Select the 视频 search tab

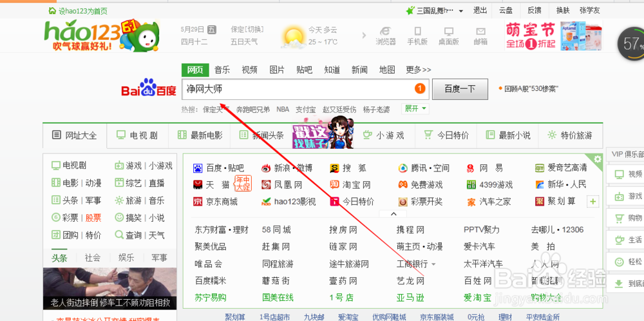(250, 70)
